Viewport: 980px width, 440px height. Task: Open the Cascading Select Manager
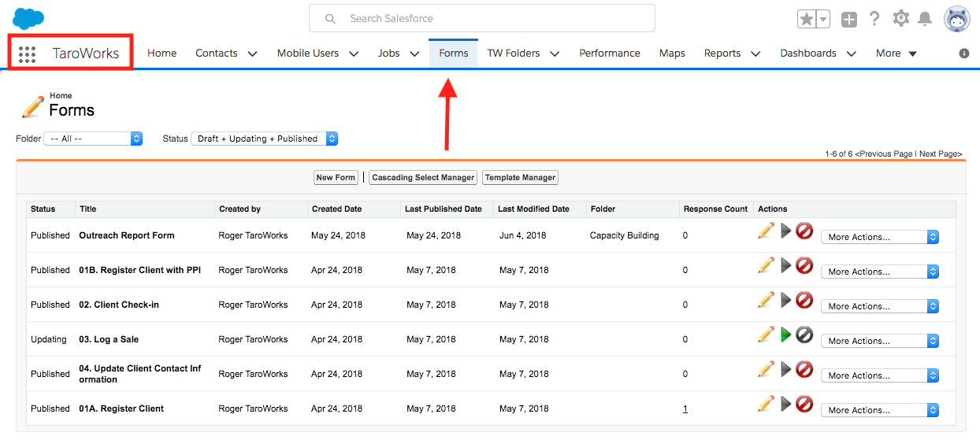[x=423, y=178]
